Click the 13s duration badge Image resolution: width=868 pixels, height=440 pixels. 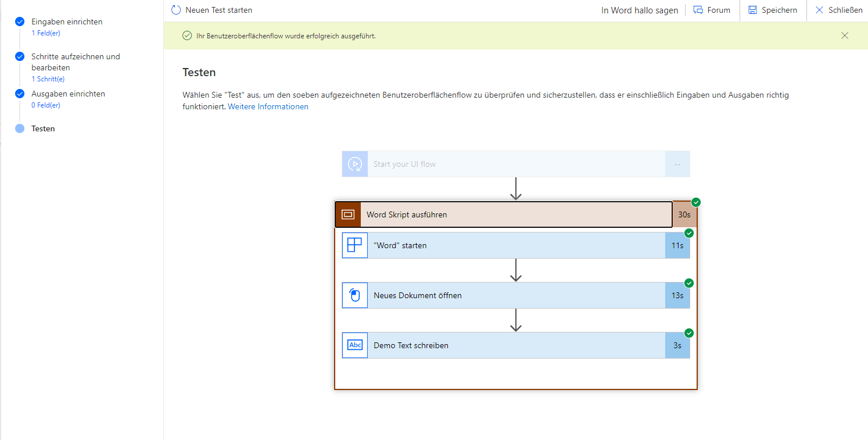[677, 295]
